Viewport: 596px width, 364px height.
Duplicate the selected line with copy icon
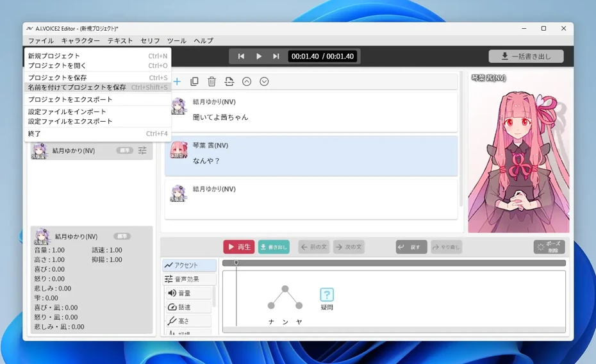[x=194, y=81]
